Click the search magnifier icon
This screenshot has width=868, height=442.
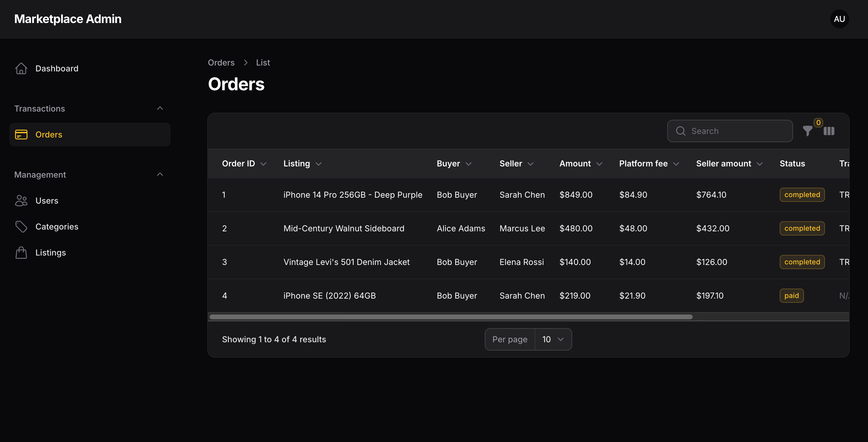coord(681,131)
